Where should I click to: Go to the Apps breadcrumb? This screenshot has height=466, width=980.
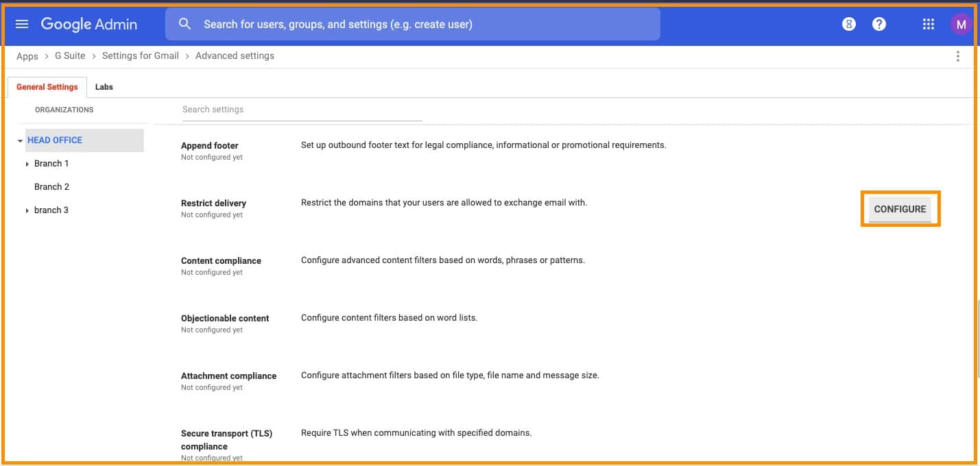(27, 56)
